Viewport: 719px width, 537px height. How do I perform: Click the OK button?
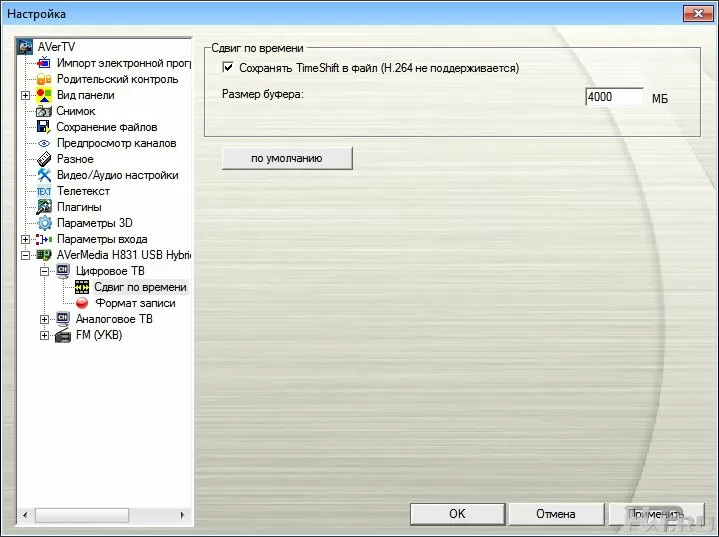point(456,514)
